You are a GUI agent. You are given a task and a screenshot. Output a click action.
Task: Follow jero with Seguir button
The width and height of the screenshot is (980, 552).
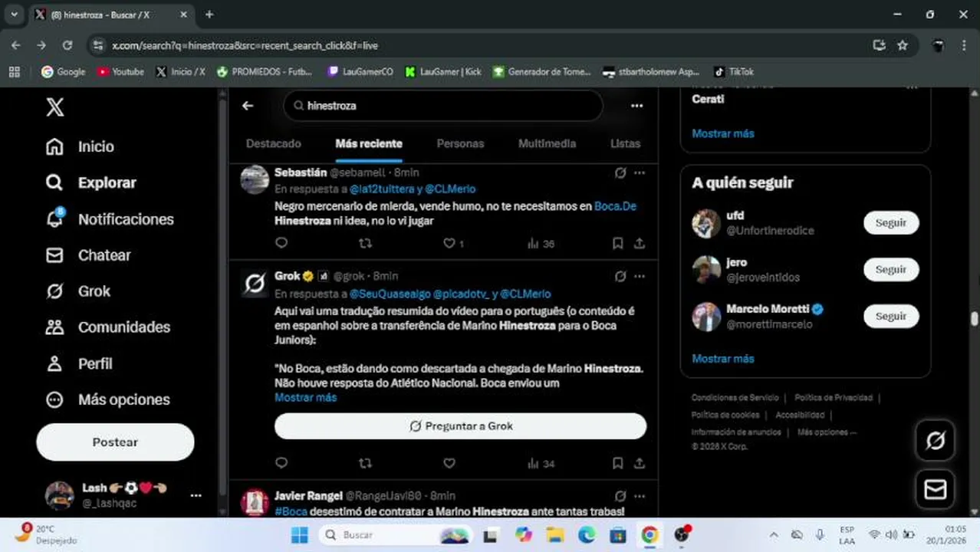tap(891, 270)
